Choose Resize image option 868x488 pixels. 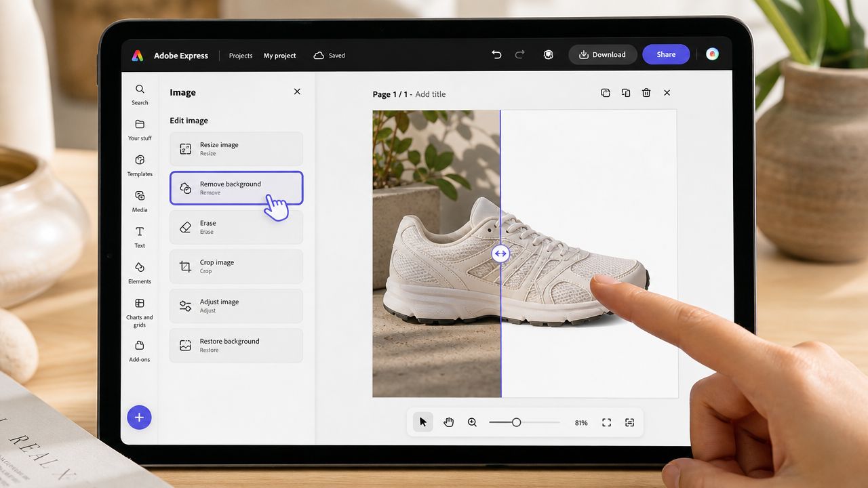(x=236, y=149)
